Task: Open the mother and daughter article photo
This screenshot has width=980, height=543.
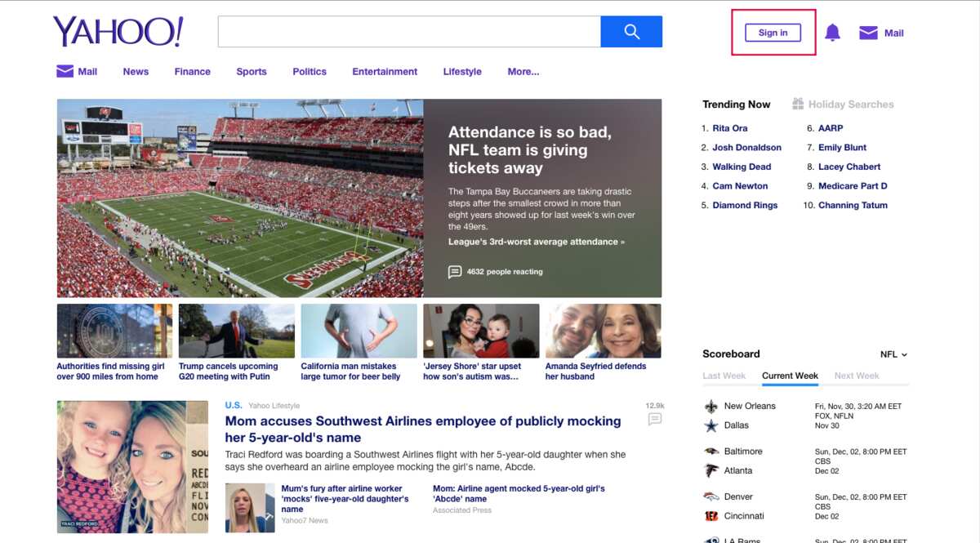Action: (133, 467)
